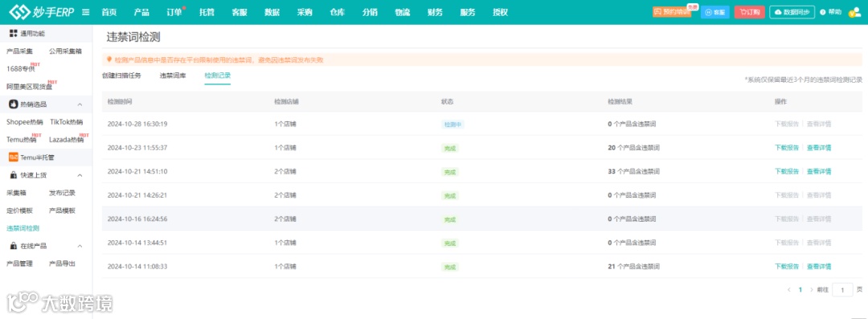Click the orange tip location icon

tap(109, 59)
